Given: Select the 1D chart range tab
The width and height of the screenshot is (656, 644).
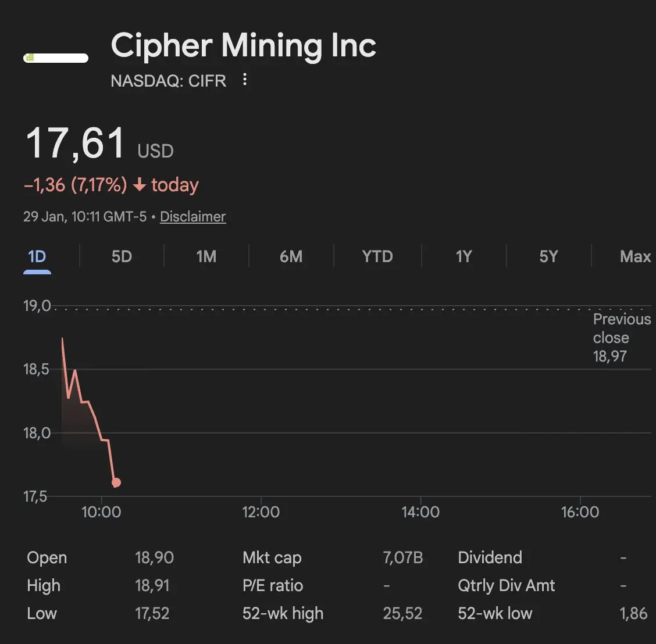Looking at the screenshot, I should (37, 256).
